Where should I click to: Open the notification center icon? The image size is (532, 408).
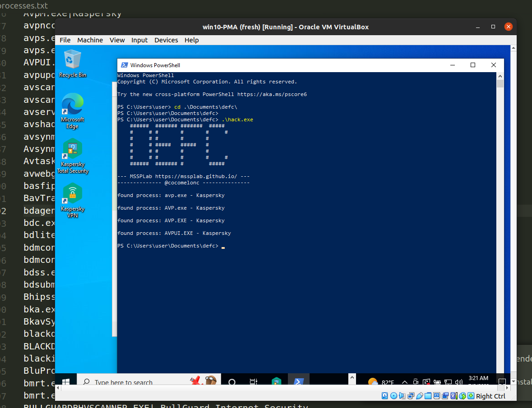click(502, 381)
